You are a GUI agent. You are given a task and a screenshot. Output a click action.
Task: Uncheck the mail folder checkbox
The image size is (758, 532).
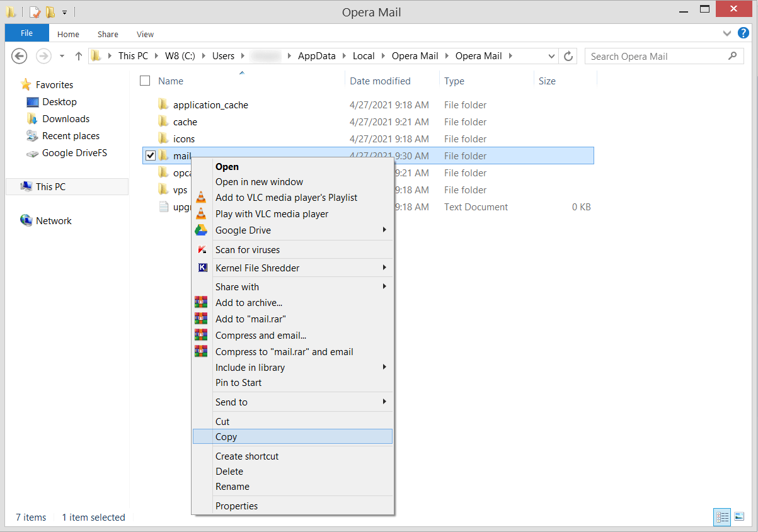coord(151,156)
